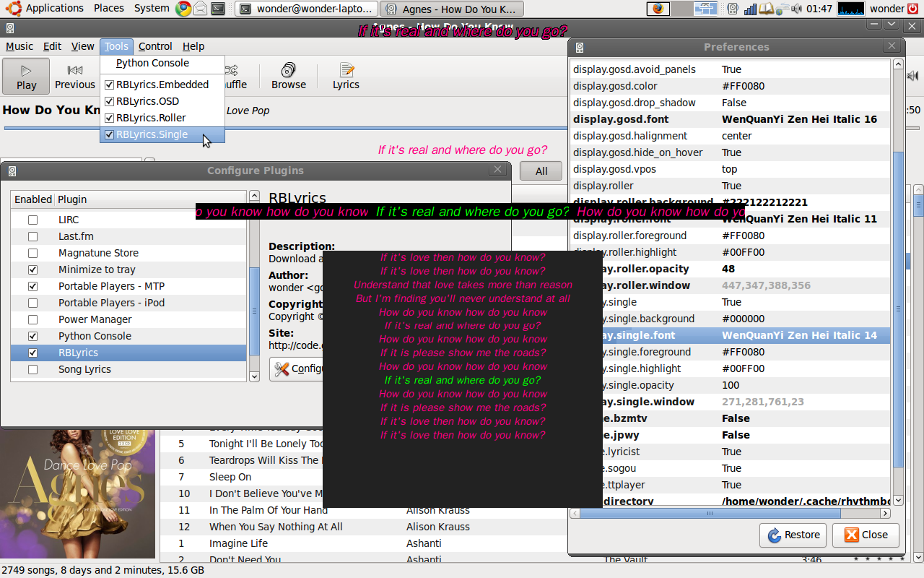Click the Play toolbar button in Rhythmbox

(26, 76)
